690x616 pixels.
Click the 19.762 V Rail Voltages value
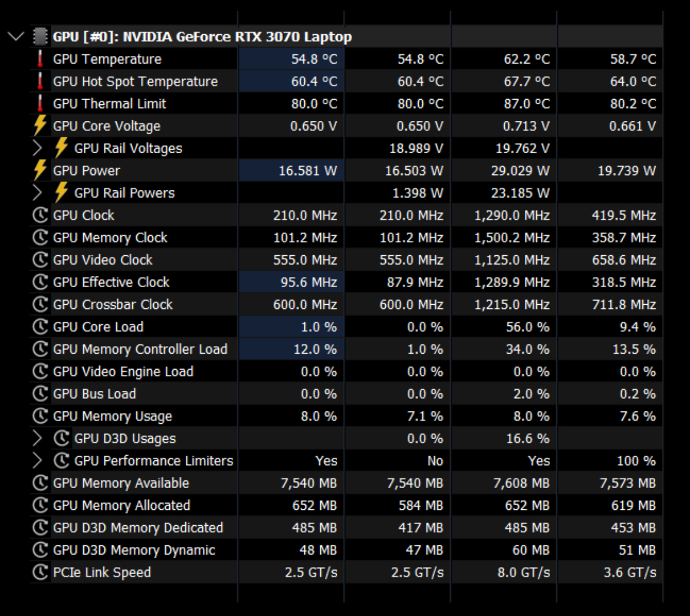tap(523, 149)
